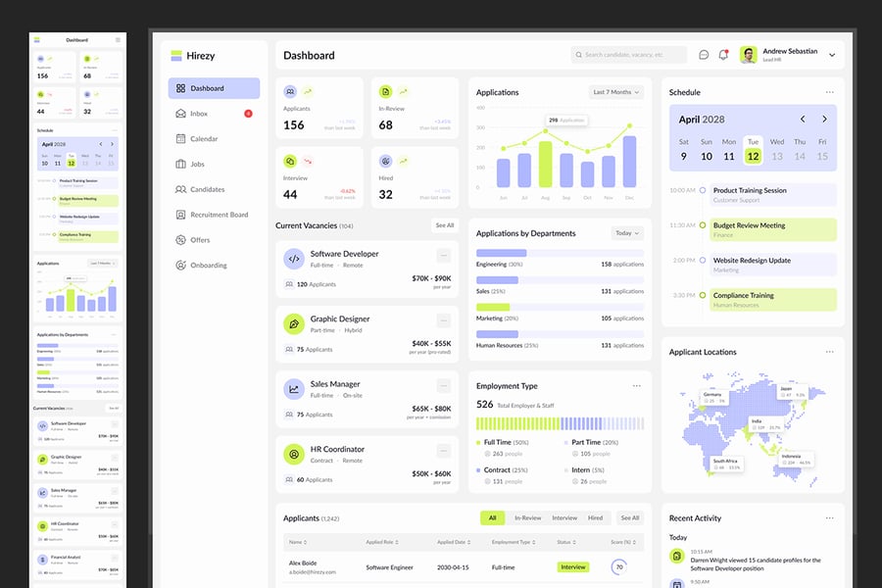Open the three-dots menu in Schedule panel

[x=829, y=92]
